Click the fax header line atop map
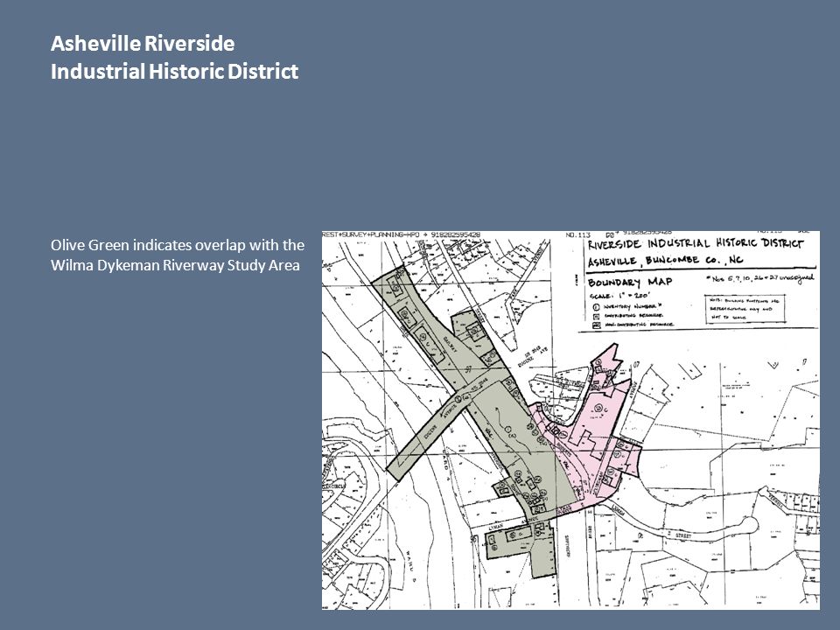This screenshot has height=630, width=840. 402,234
